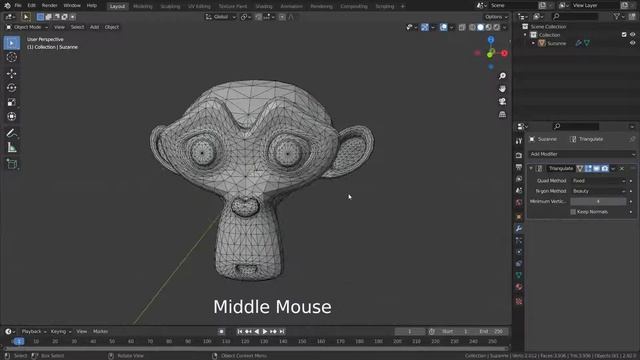Open the View Layer properties tab
Screen dimensions: 640x360
[519, 179]
